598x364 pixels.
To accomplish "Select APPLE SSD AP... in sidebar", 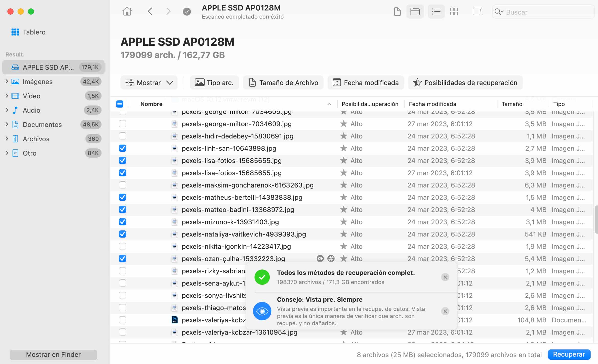I will click(53, 67).
